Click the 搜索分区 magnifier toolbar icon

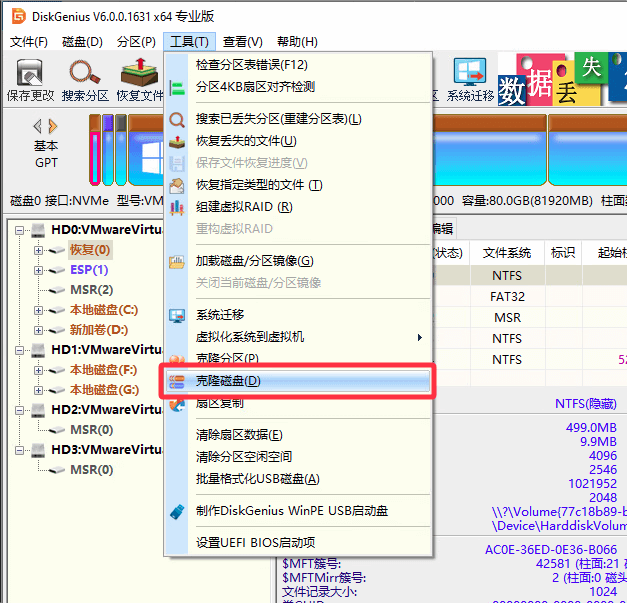click(x=85, y=80)
